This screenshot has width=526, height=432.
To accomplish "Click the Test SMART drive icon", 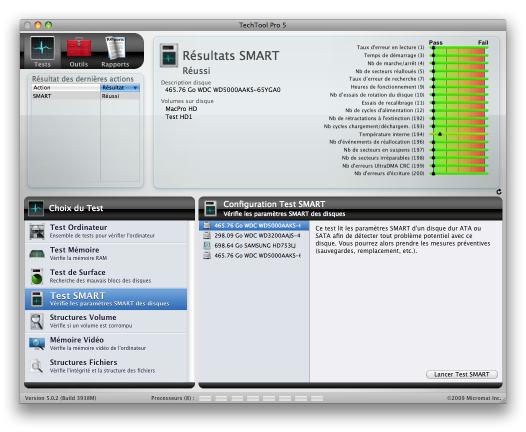I will (x=37, y=299).
